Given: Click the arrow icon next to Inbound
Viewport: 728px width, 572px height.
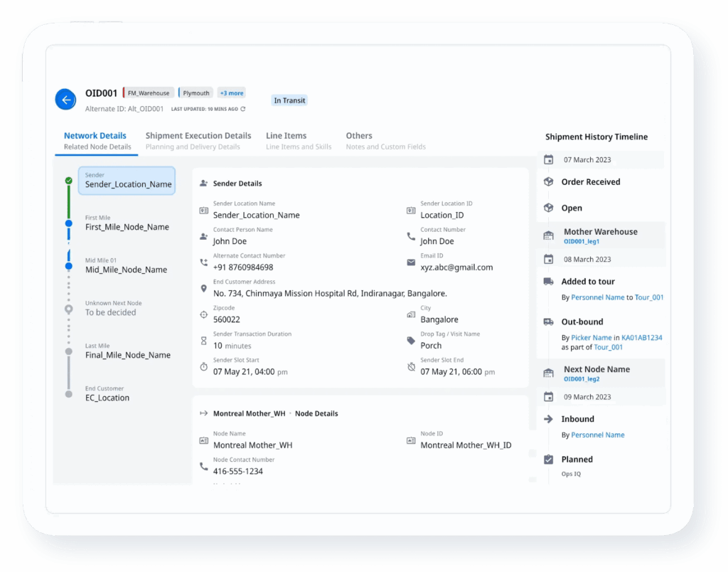Looking at the screenshot, I should (x=548, y=419).
